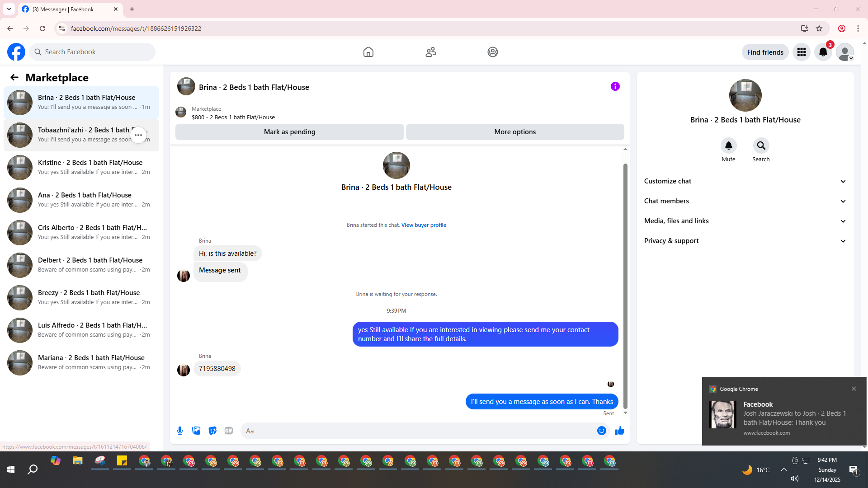This screenshot has width=868, height=488.
Task: Open the sticker picker icon
Action: click(x=212, y=431)
